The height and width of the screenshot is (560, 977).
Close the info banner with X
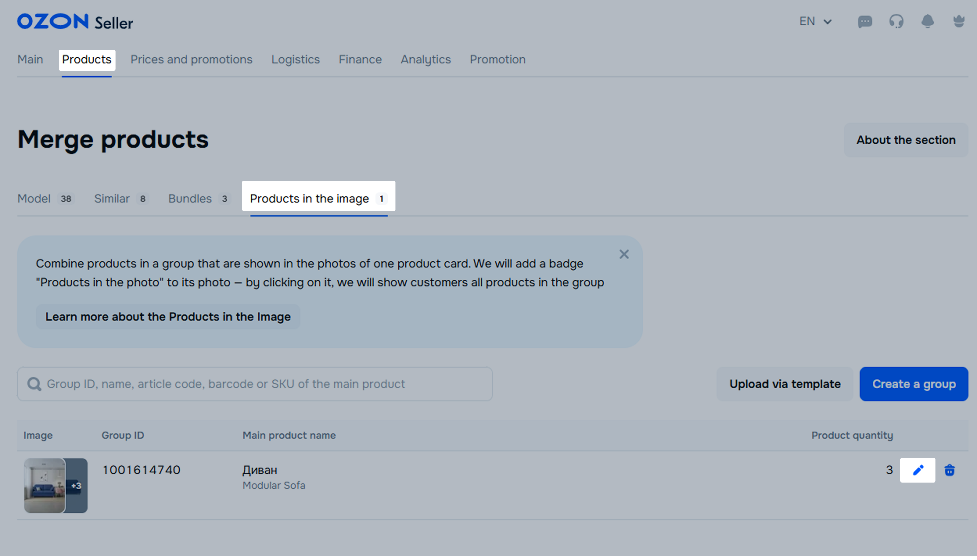pyautogui.click(x=624, y=254)
